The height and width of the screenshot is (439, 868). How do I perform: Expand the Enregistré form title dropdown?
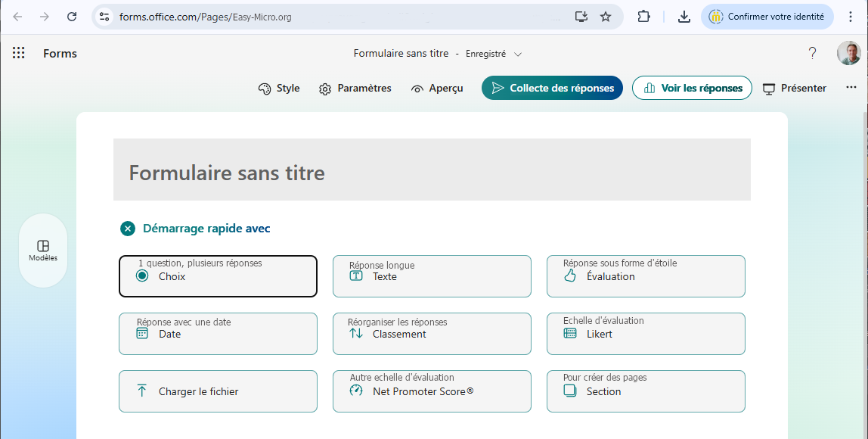(518, 54)
